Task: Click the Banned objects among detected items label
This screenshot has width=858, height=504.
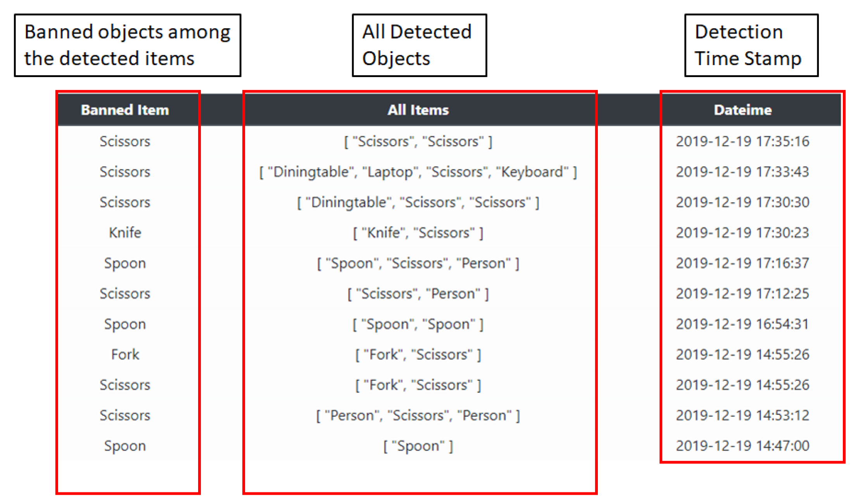Action: pos(128,45)
